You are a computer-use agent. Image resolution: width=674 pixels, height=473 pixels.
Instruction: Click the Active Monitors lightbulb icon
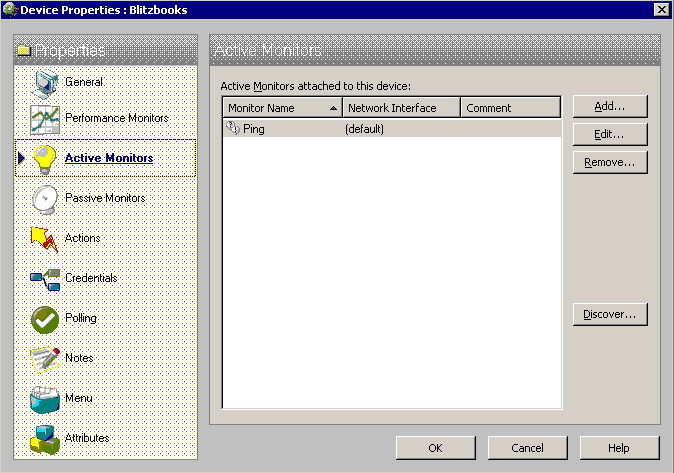tap(45, 159)
